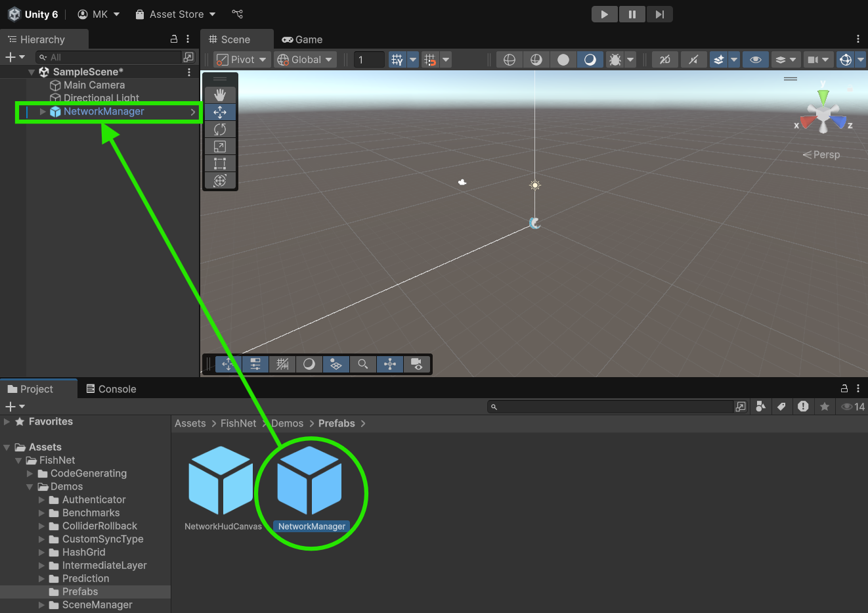Switch to the Game tab
The width and height of the screenshot is (868, 613).
302,39
